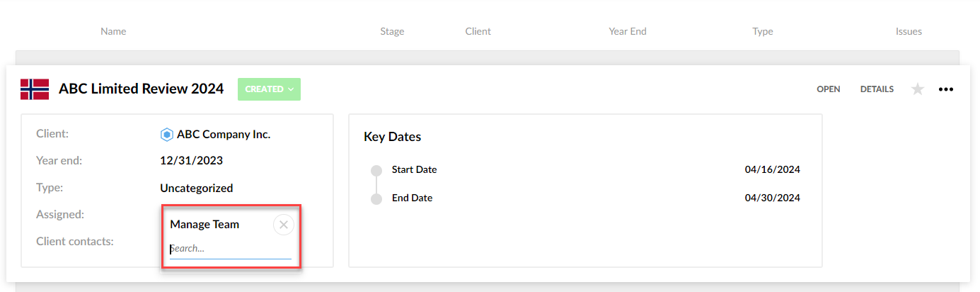This screenshot has height=292, width=980.
Task: Sort by the Year End column header
Action: pyautogui.click(x=628, y=31)
